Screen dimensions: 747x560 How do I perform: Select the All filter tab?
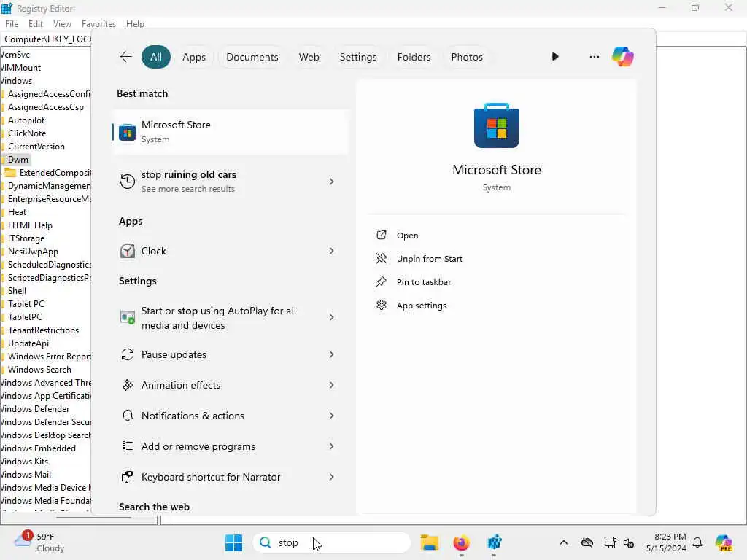(x=156, y=57)
